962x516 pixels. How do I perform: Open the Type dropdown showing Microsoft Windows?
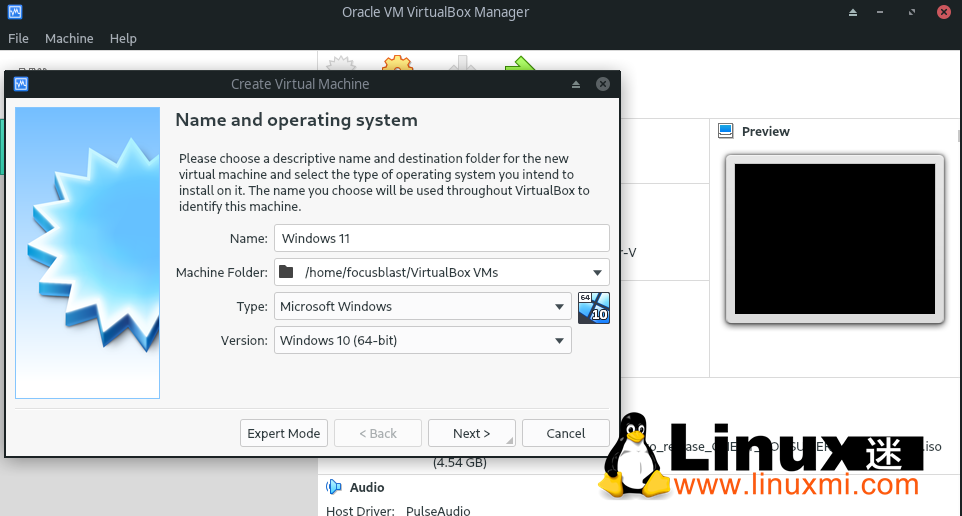(x=423, y=306)
